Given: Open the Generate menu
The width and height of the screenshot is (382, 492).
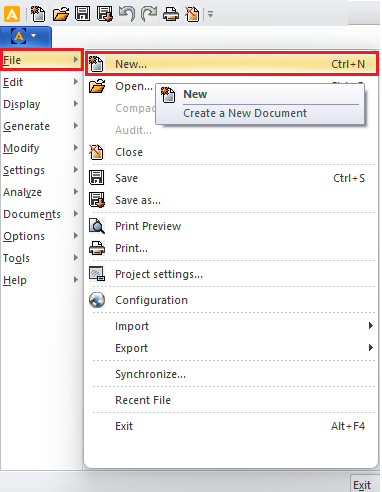Looking at the screenshot, I should (41, 126).
